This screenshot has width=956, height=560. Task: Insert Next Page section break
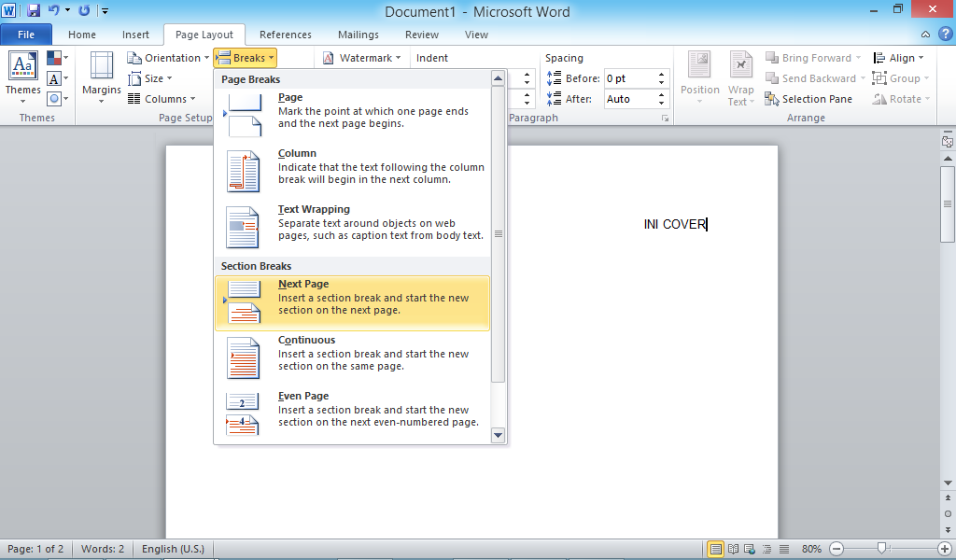pyautogui.click(x=352, y=302)
